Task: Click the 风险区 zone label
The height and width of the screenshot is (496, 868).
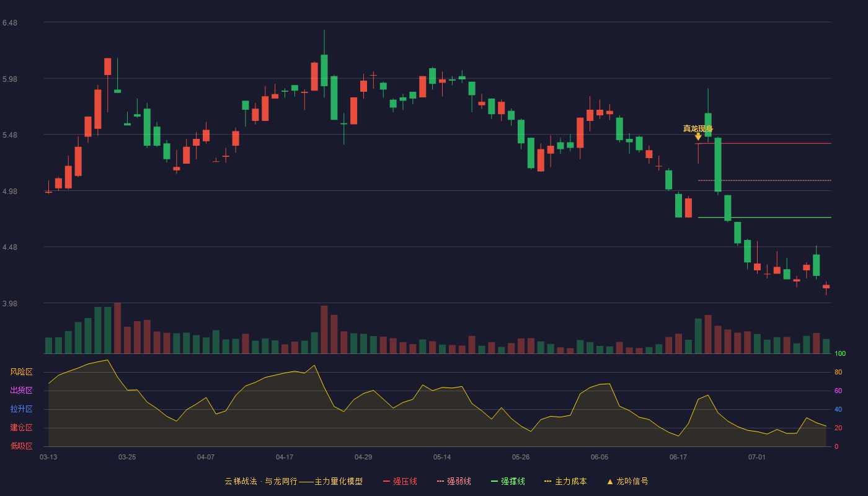Action: pyautogui.click(x=21, y=372)
